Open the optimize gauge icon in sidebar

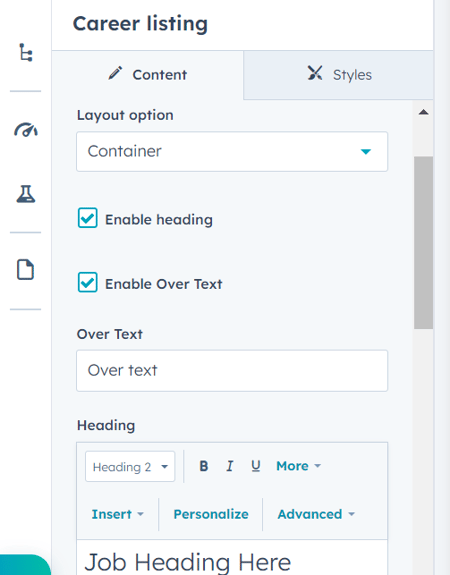26,130
